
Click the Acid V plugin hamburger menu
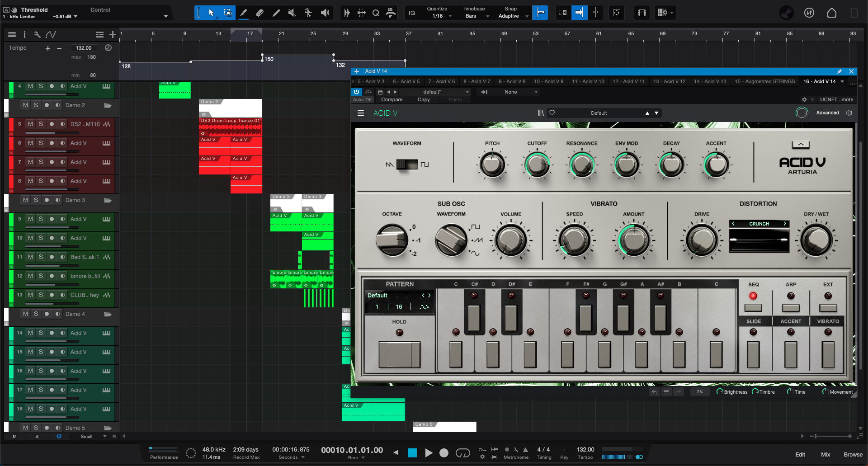point(361,113)
